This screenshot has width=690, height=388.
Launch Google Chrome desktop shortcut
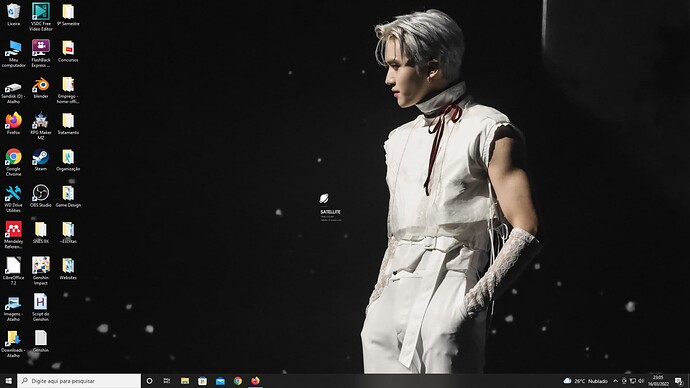(x=14, y=162)
